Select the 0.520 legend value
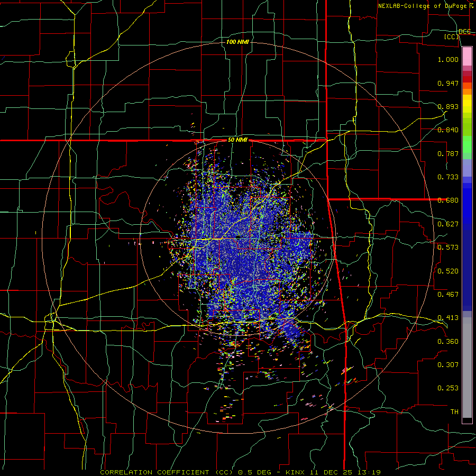This screenshot has width=476, height=476. (x=448, y=271)
